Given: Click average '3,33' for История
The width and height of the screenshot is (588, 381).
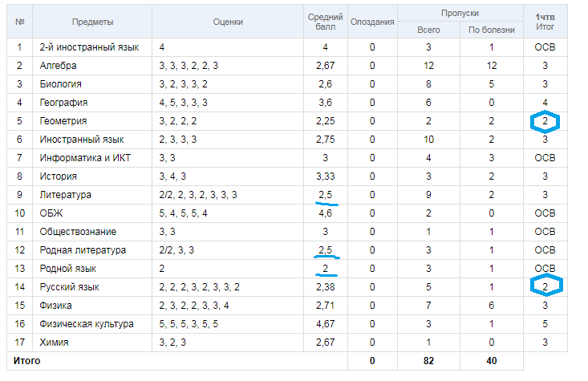Looking at the screenshot, I should coord(325,176).
